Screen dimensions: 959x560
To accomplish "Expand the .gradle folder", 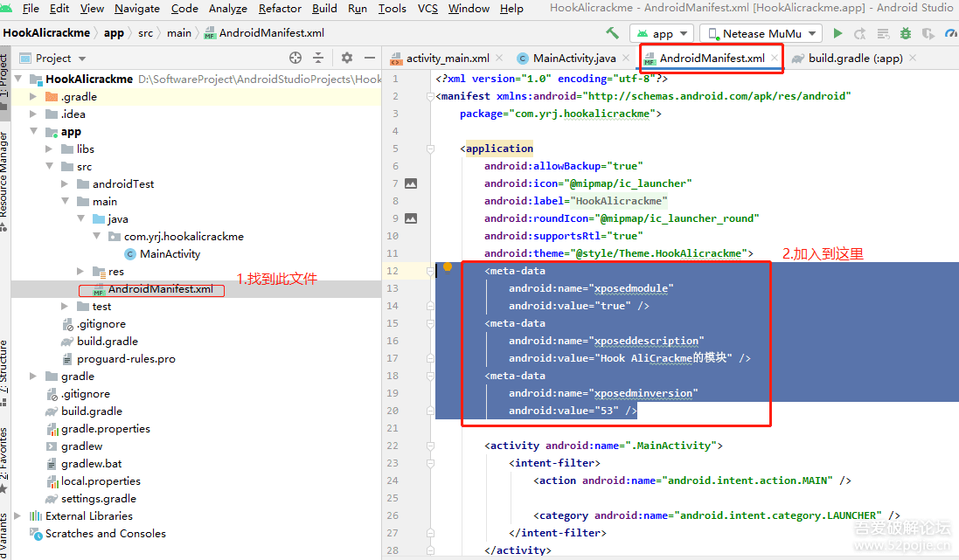I will pyautogui.click(x=33, y=97).
